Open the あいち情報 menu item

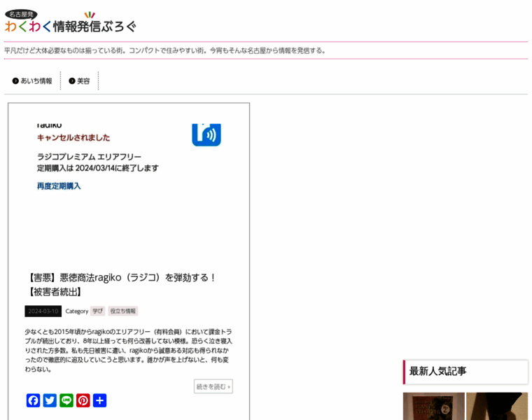tap(36, 80)
